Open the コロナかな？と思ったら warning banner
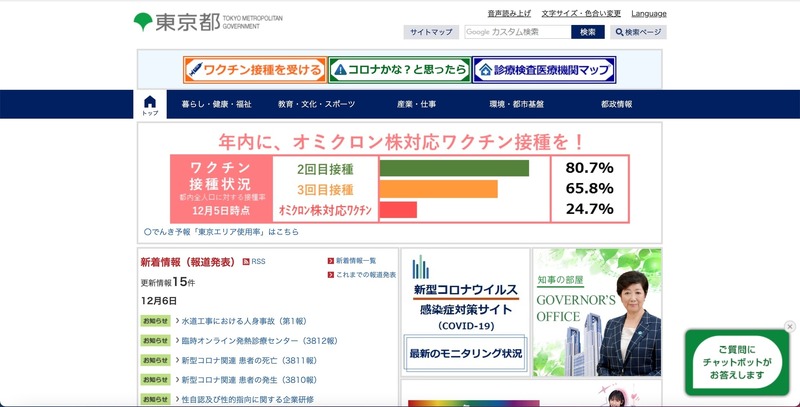Screen dimensions: 800x407 (399, 70)
